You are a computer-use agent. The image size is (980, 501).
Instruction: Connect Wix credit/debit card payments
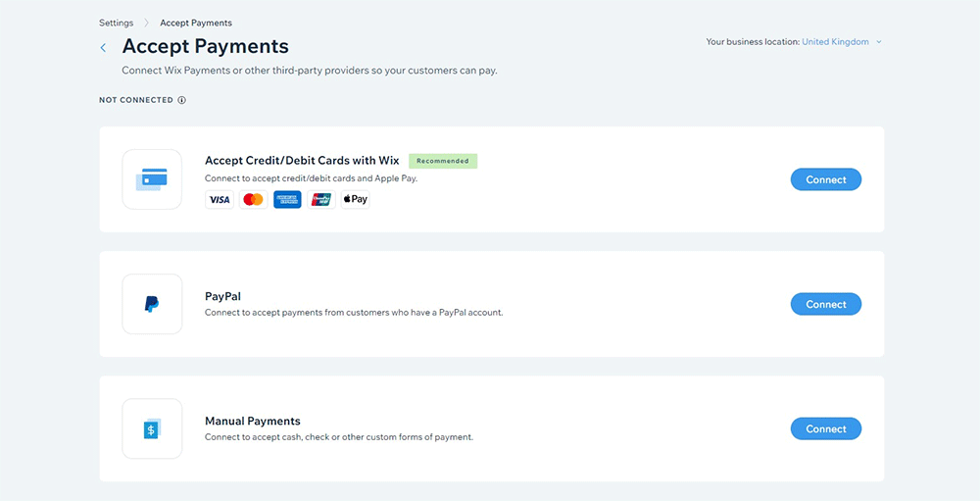click(x=825, y=179)
